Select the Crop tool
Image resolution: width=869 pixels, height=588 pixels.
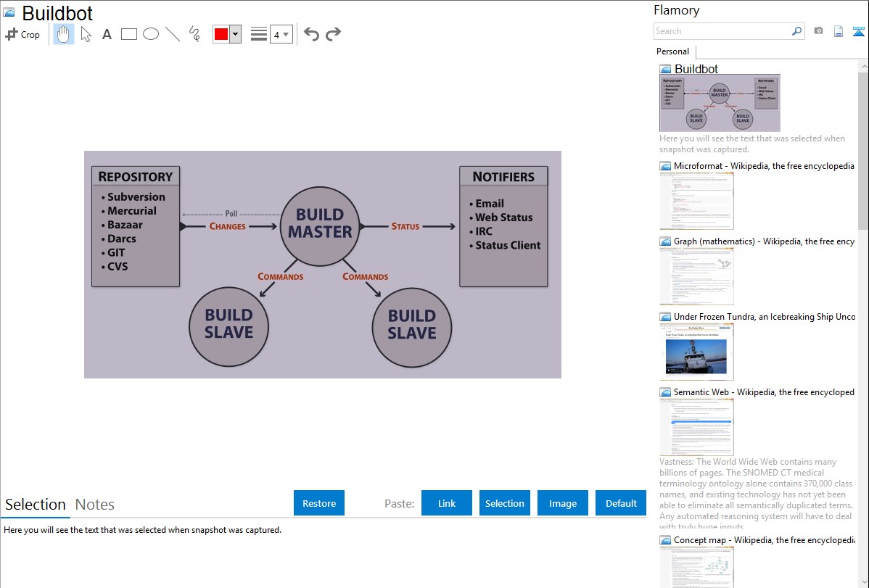[22, 34]
